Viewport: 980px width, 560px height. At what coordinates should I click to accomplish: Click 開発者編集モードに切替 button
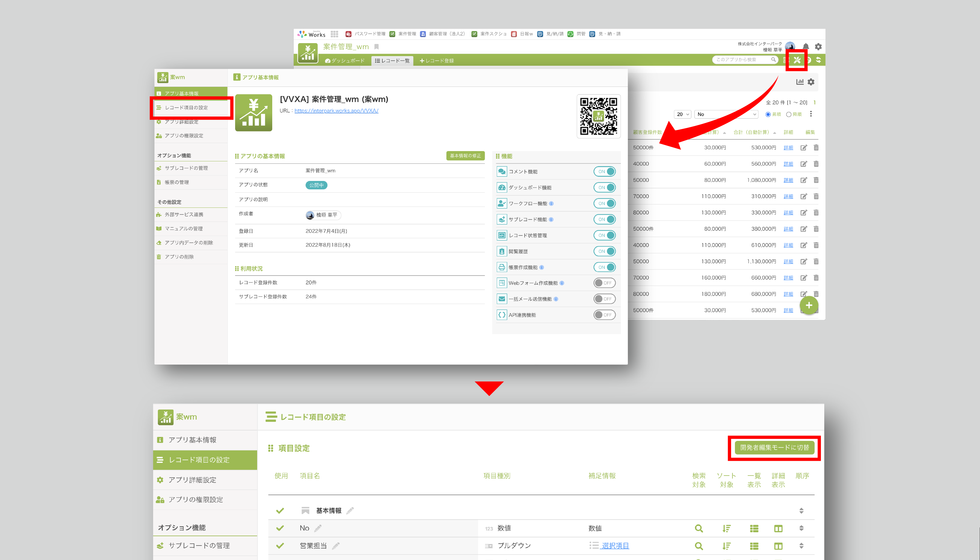pyautogui.click(x=774, y=448)
